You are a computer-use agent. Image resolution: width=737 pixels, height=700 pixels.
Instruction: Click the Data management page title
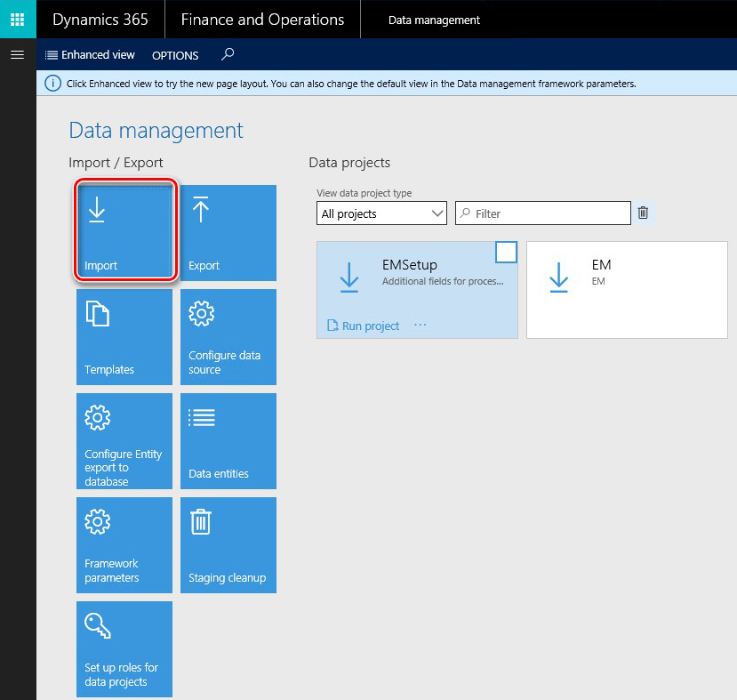[x=156, y=131]
